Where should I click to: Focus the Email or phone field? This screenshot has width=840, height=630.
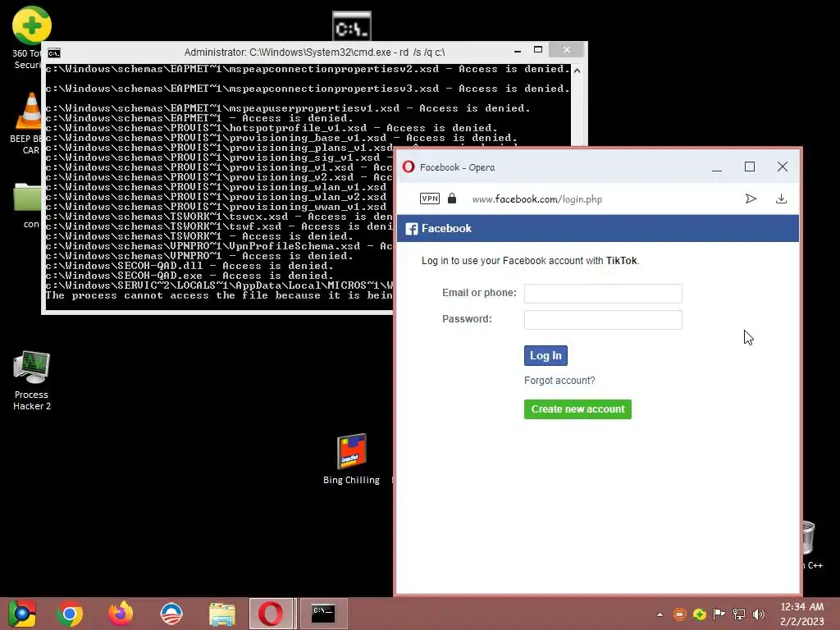[603, 294]
